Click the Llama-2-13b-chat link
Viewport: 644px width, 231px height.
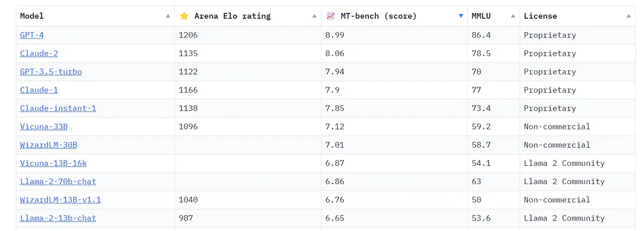[58, 218]
